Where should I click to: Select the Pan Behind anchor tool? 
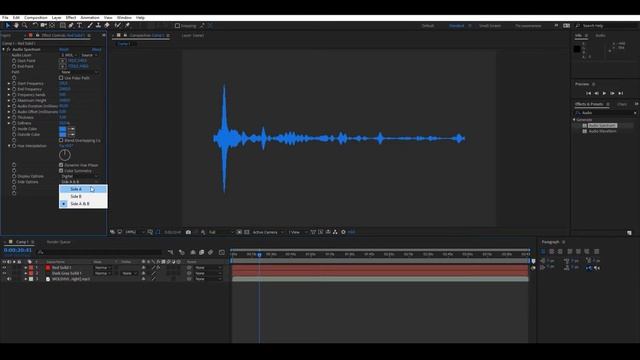pyautogui.click(x=52, y=25)
